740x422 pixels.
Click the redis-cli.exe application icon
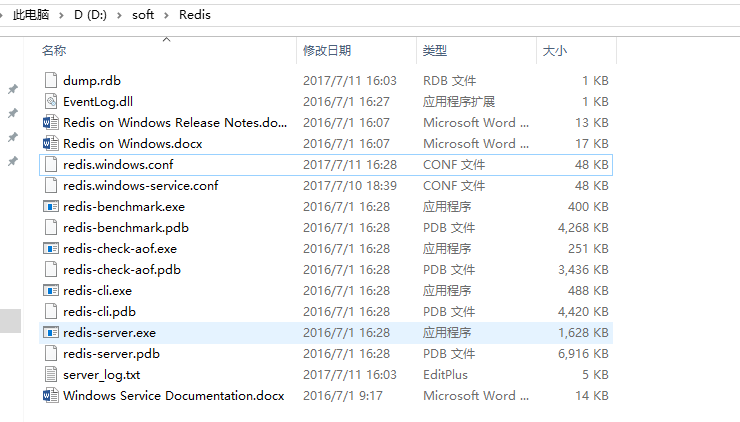51,291
